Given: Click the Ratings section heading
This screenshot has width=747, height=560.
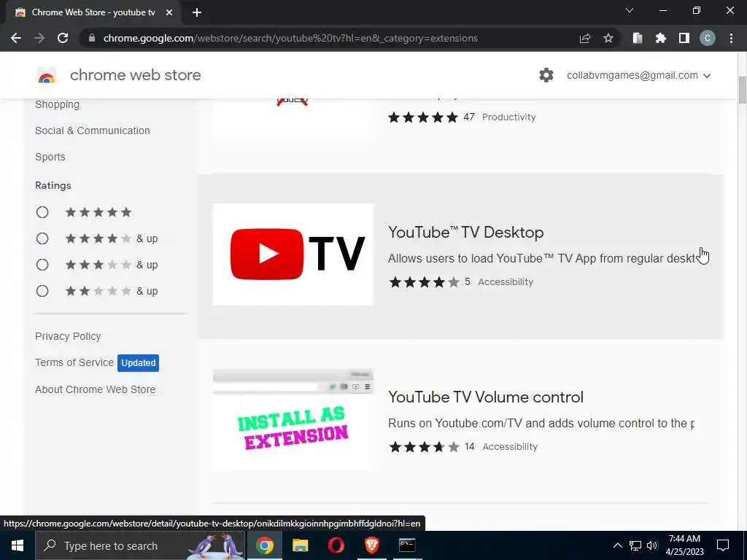Looking at the screenshot, I should (53, 185).
